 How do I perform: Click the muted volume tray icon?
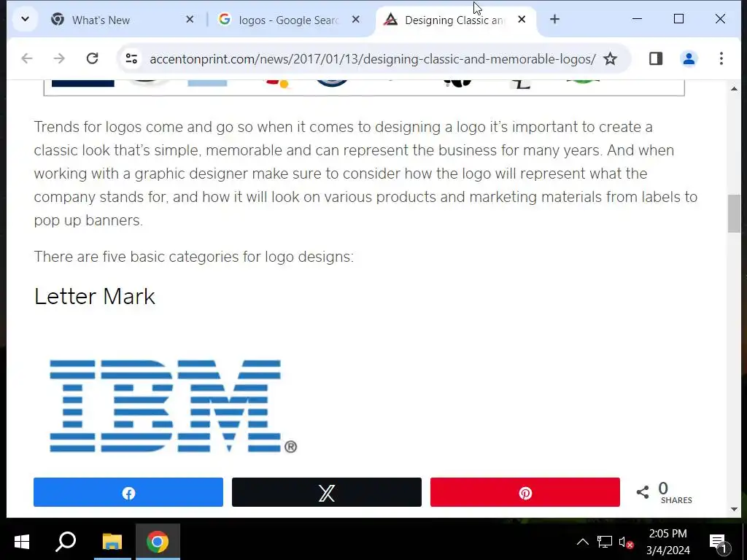click(x=626, y=542)
